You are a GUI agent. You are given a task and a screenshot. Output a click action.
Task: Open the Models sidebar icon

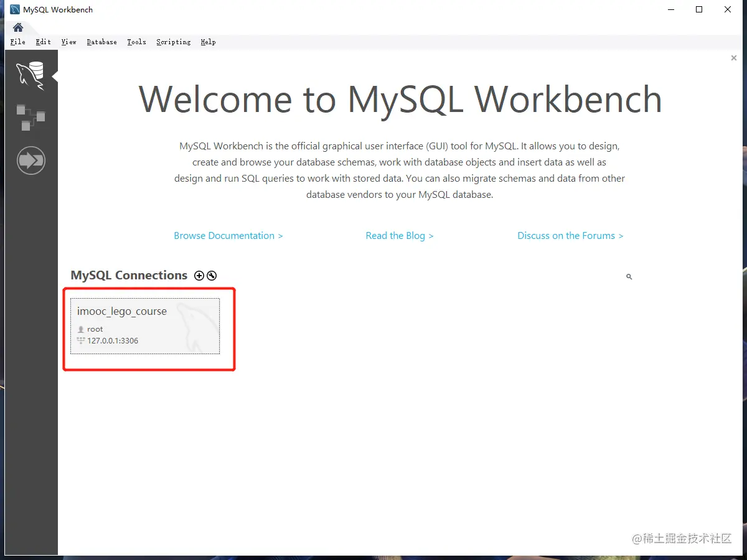31,118
